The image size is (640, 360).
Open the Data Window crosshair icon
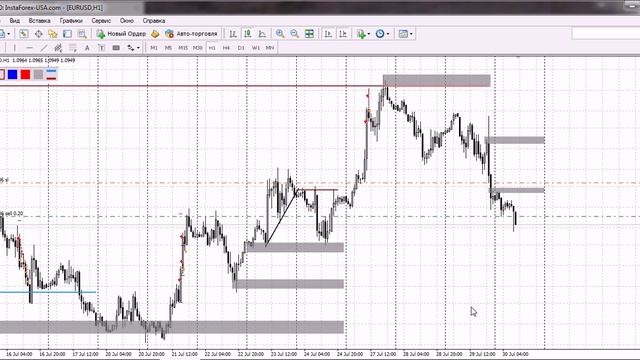click(x=38, y=34)
